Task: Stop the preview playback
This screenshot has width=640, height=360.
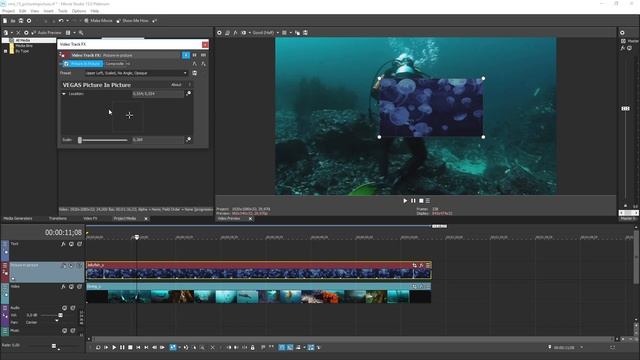Action: point(421,201)
